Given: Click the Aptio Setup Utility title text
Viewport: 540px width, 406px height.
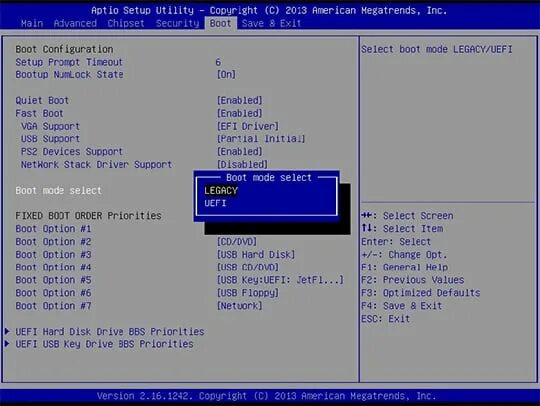Looking at the screenshot, I should tap(269, 11).
